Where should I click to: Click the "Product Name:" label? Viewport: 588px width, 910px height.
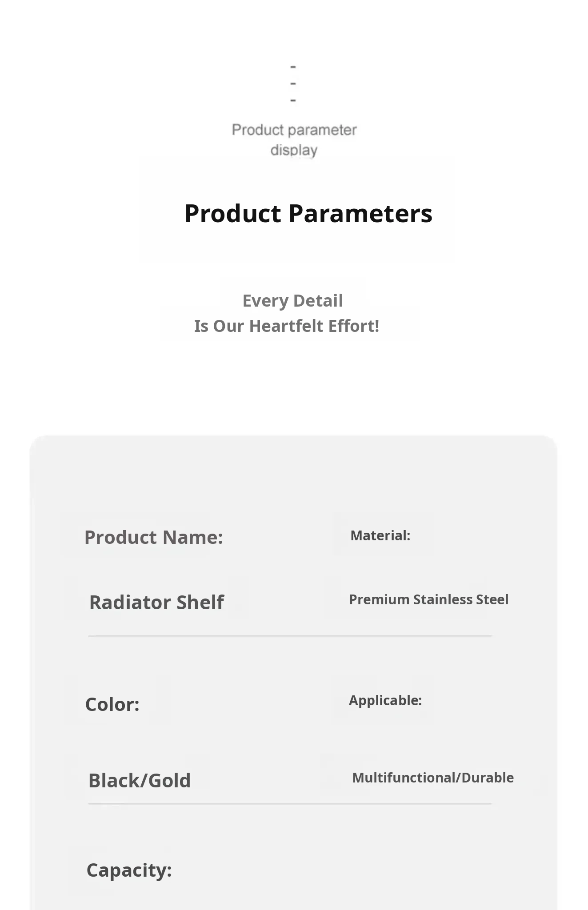pos(153,537)
